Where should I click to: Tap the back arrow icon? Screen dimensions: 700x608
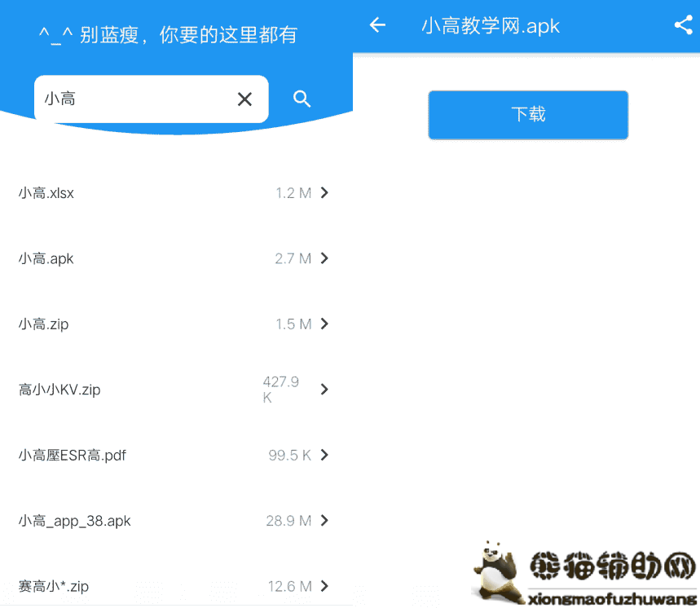[x=376, y=25]
